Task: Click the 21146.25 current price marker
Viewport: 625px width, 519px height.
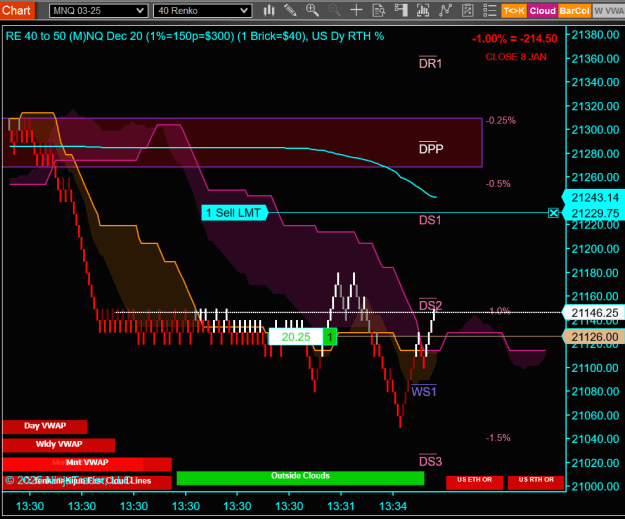Action: (594, 313)
